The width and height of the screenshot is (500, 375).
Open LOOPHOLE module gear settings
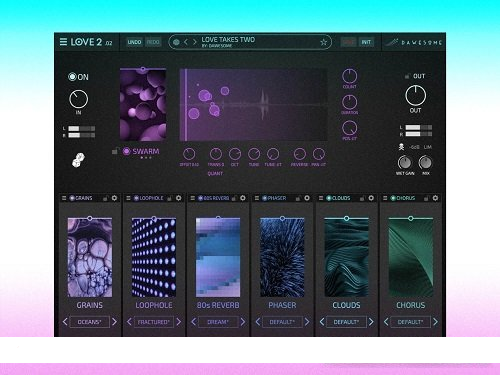point(179,198)
